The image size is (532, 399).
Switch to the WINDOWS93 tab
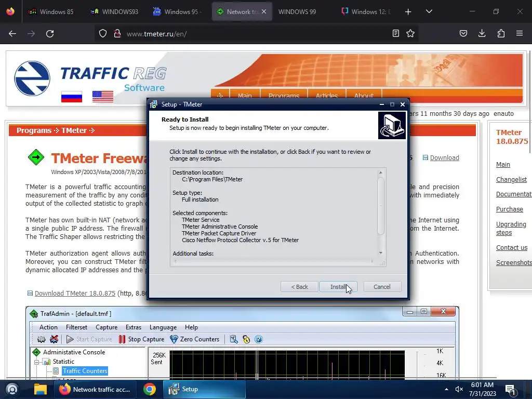(x=114, y=11)
